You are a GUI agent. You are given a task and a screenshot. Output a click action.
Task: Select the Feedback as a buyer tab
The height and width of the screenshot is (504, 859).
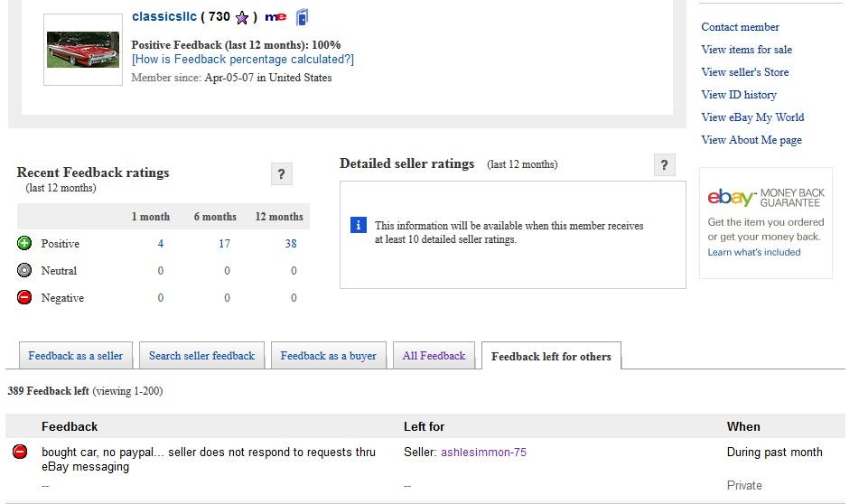[328, 356]
